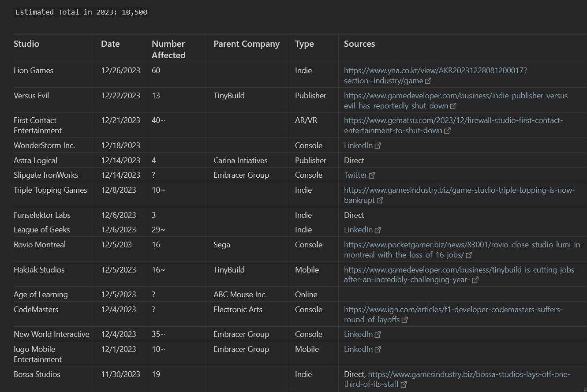Viewport: 587px width, 392px height.
Task: Open the Lion Games yna.co.kr source link
Action: pyautogui.click(x=435, y=75)
